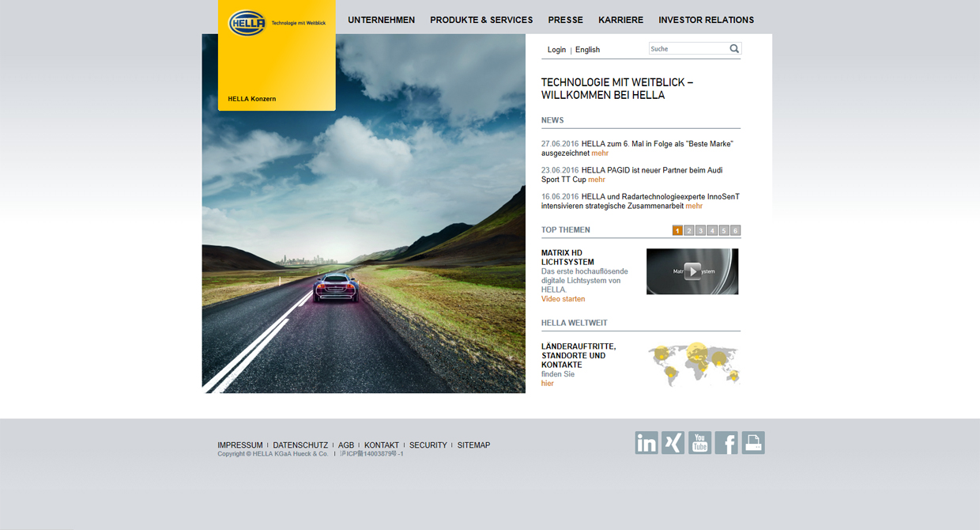Click the print page icon

point(753,443)
